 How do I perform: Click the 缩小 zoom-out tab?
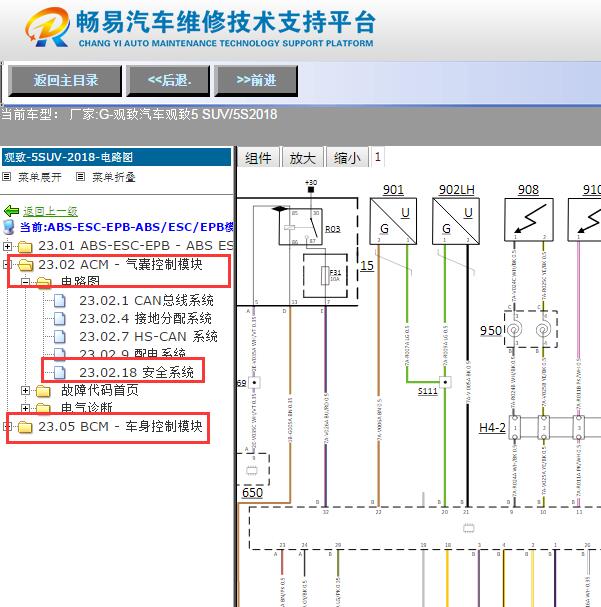tap(347, 158)
